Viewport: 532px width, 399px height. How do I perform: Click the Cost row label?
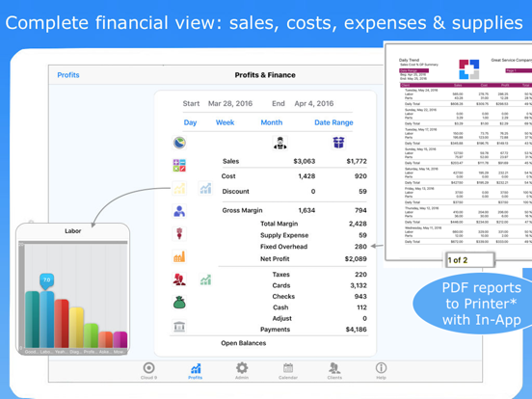click(x=228, y=176)
